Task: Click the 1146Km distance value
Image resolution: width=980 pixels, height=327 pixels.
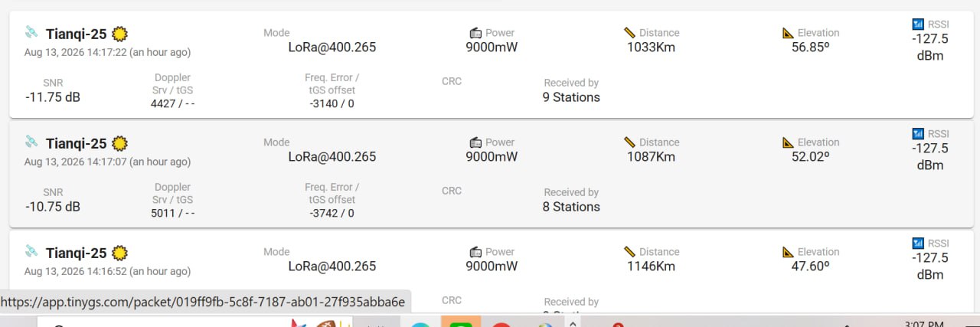Action: [x=651, y=267]
